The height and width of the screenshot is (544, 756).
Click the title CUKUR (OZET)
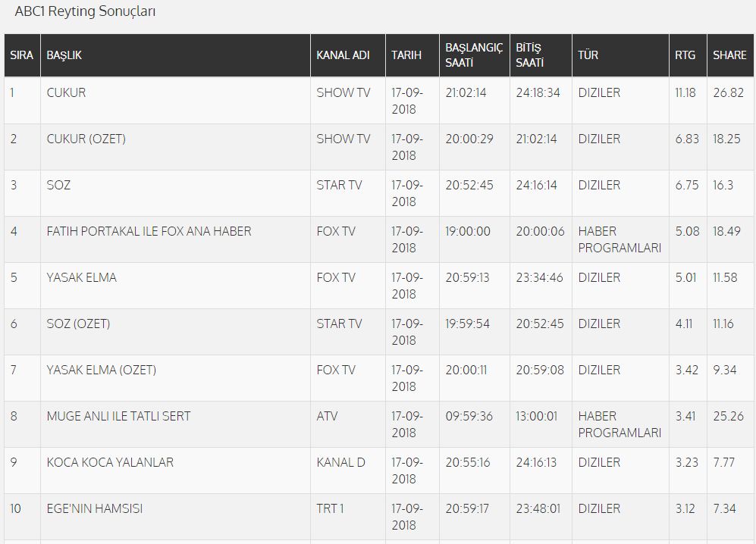click(x=86, y=139)
